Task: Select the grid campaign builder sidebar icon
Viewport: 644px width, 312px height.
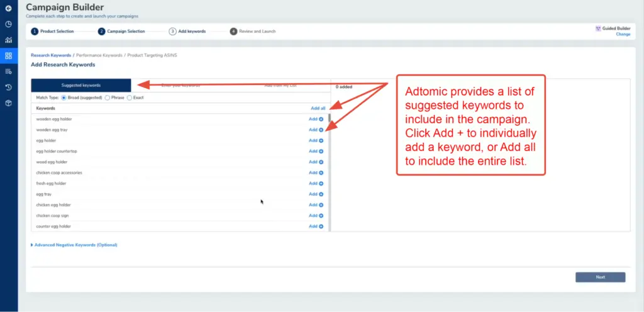Action: pyautogui.click(x=8, y=55)
